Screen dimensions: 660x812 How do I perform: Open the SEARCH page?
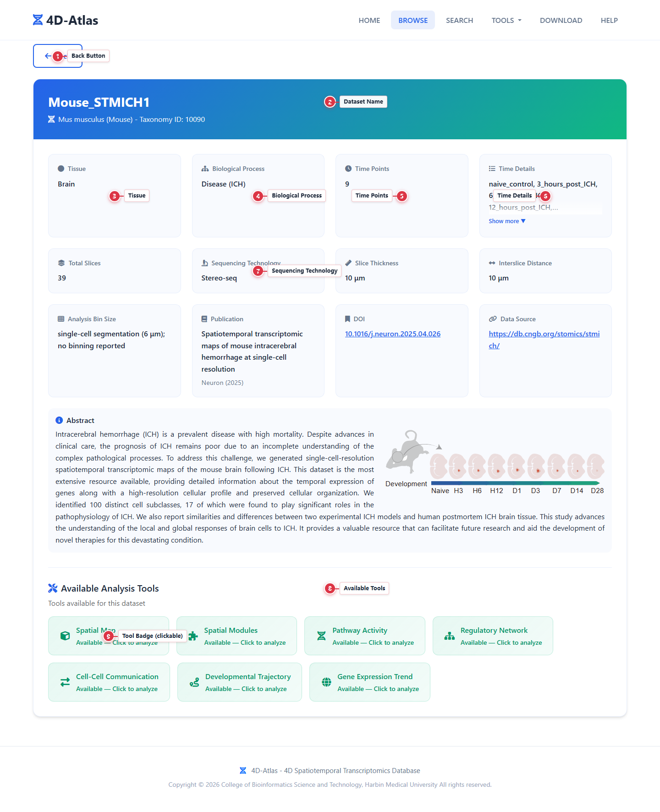pyautogui.click(x=460, y=20)
